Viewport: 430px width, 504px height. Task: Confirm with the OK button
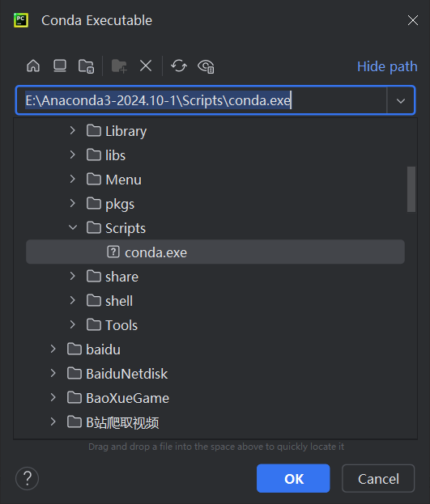[293, 478]
